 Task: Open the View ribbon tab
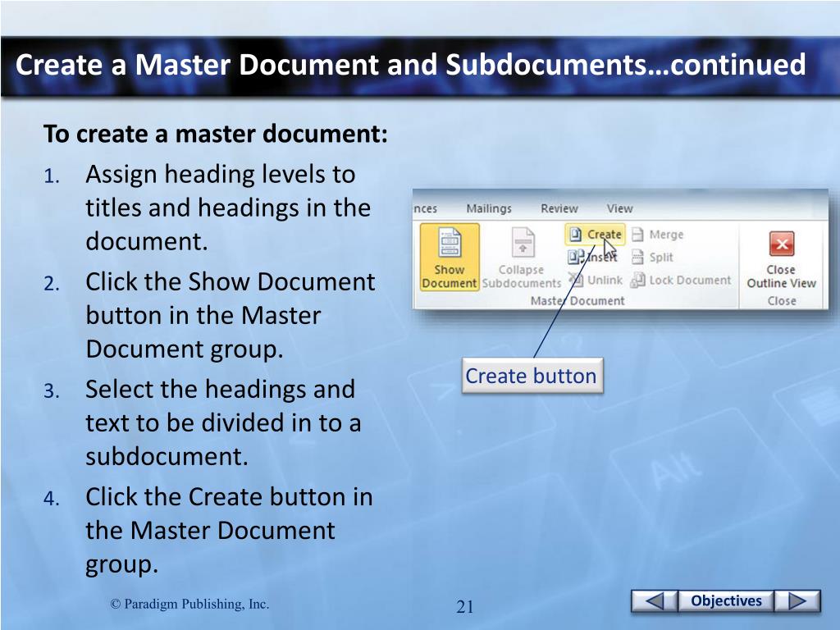pyautogui.click(x=619, y=208)
